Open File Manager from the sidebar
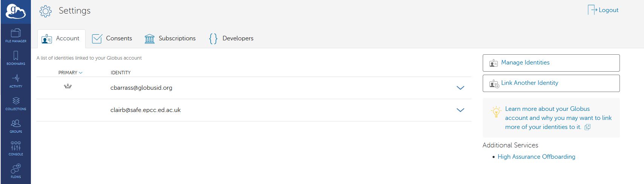This screenshot has height=184, width=644. [16, 35]
